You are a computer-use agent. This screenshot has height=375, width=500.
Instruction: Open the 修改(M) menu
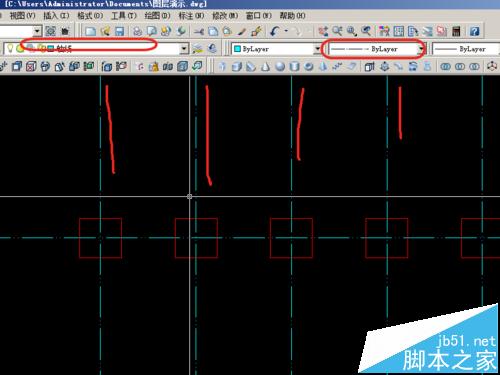pos(225,15)
